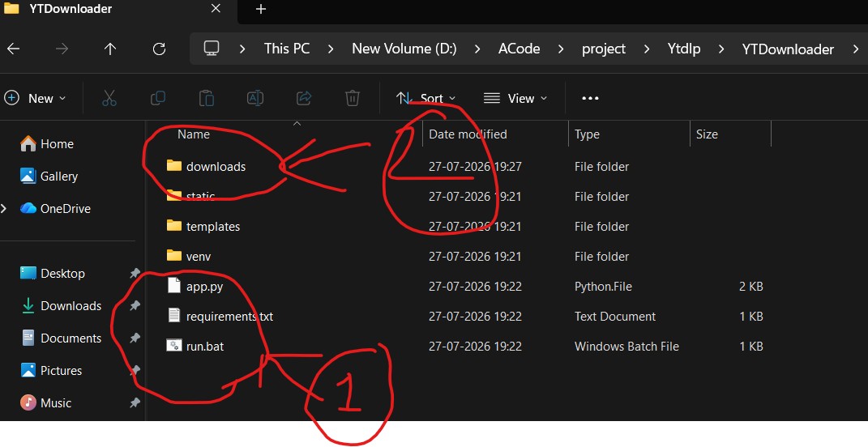
Task: Open the Sort dropdown menu
Action: pos(426,99)
